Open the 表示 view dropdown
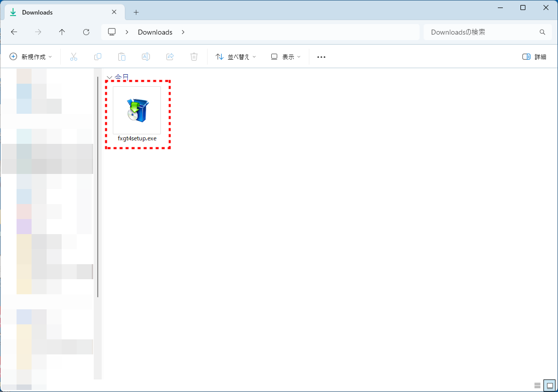 point(286,57)
